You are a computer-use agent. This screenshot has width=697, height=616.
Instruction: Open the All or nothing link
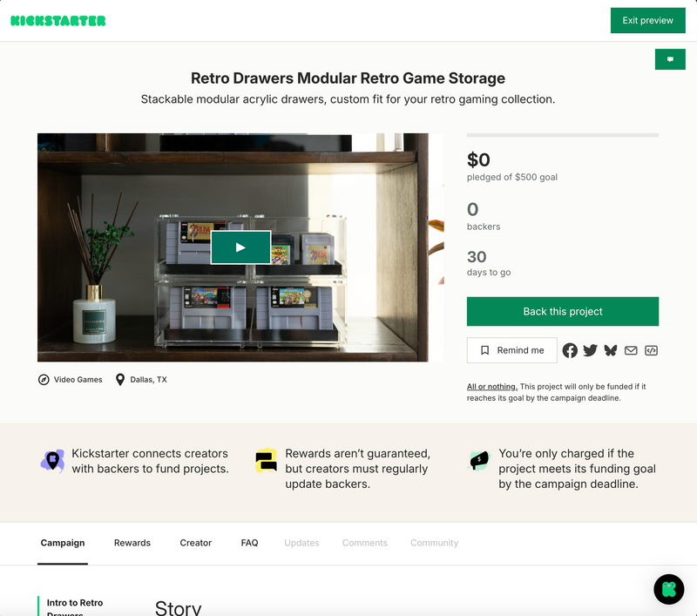tap(492, 387)
